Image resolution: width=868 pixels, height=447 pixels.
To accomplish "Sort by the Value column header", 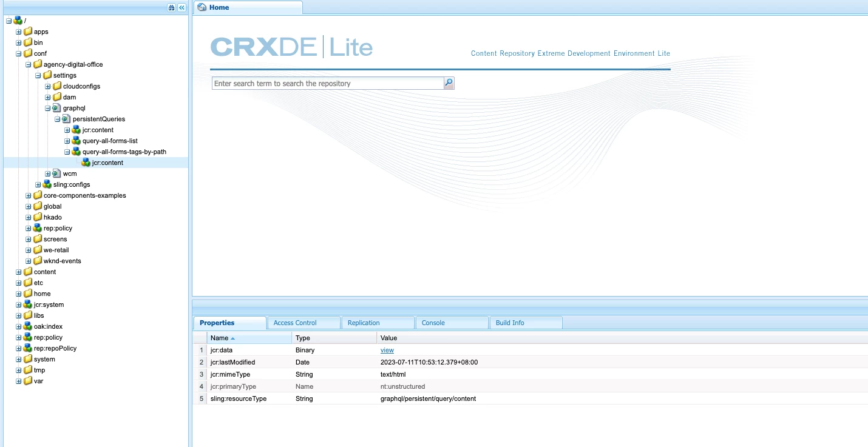I will 622,338.
